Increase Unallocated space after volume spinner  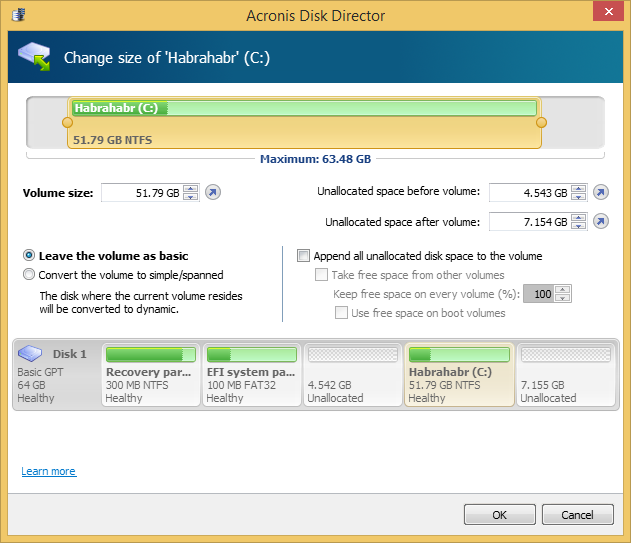[x=577, y=218]
